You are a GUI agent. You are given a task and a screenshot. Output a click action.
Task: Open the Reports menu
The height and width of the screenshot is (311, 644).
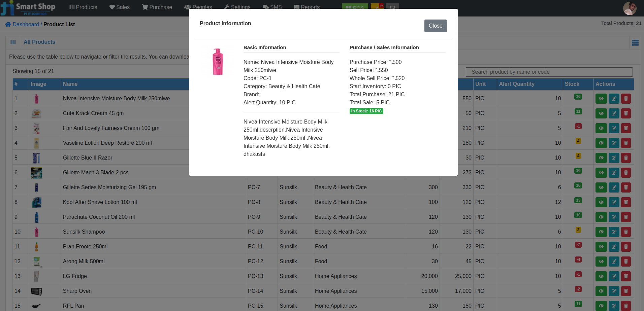point(307,7)
